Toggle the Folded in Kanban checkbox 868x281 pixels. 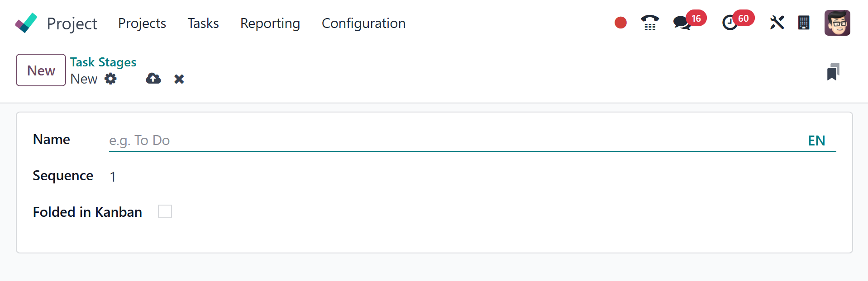coord(165,211)
